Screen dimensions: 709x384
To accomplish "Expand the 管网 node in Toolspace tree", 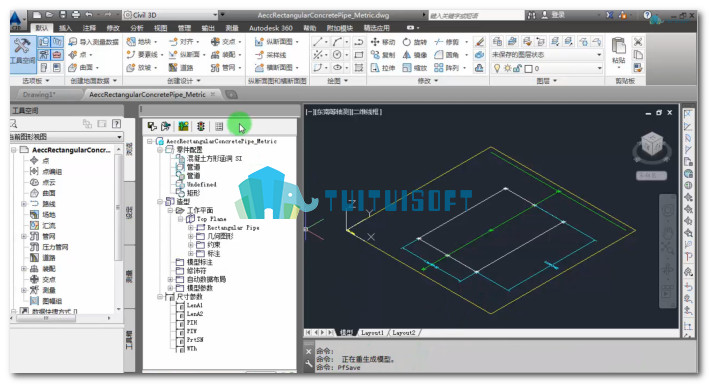I will [x=24, y=236].
